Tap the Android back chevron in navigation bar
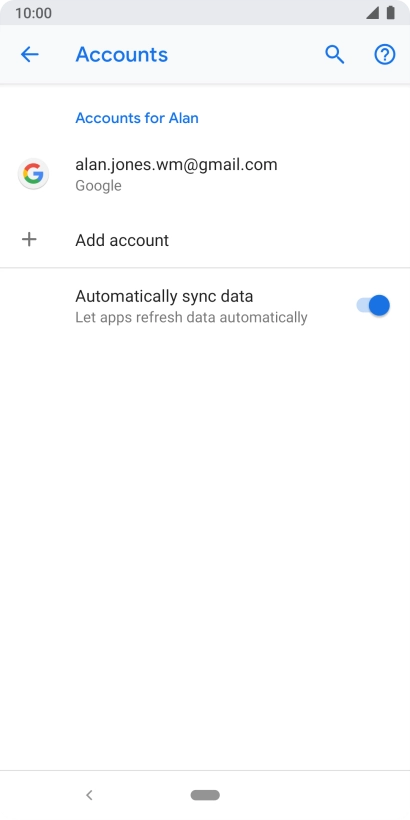 click(89, 795)
